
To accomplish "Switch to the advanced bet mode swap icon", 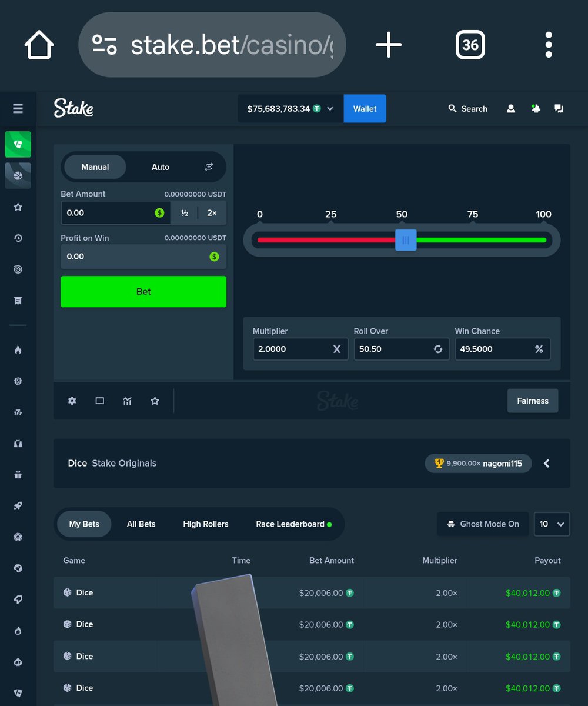I will point(209,167).
